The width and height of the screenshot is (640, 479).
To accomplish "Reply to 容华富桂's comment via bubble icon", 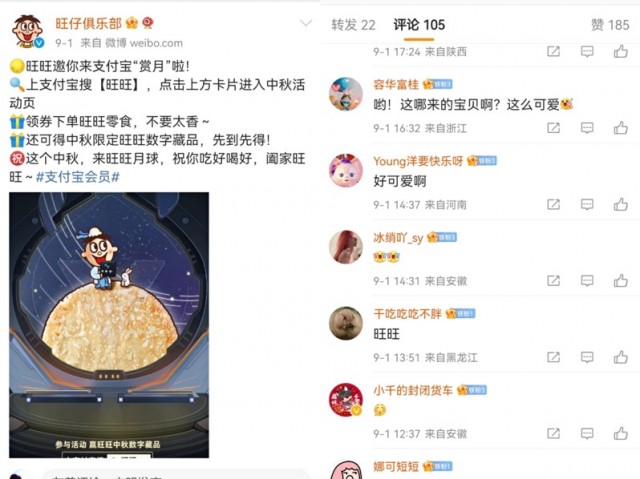I will coord(587,128).
